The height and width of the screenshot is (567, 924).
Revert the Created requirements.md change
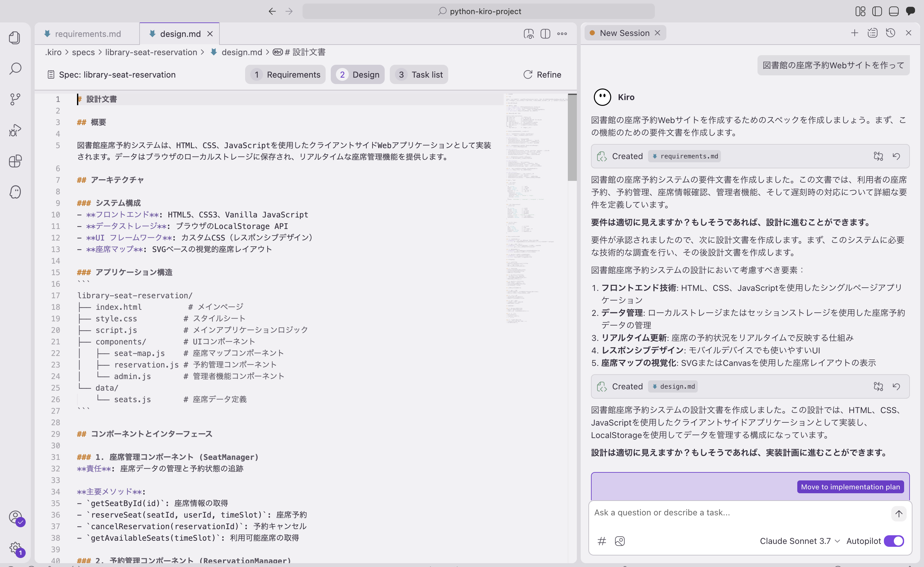[x=896, y=156]
